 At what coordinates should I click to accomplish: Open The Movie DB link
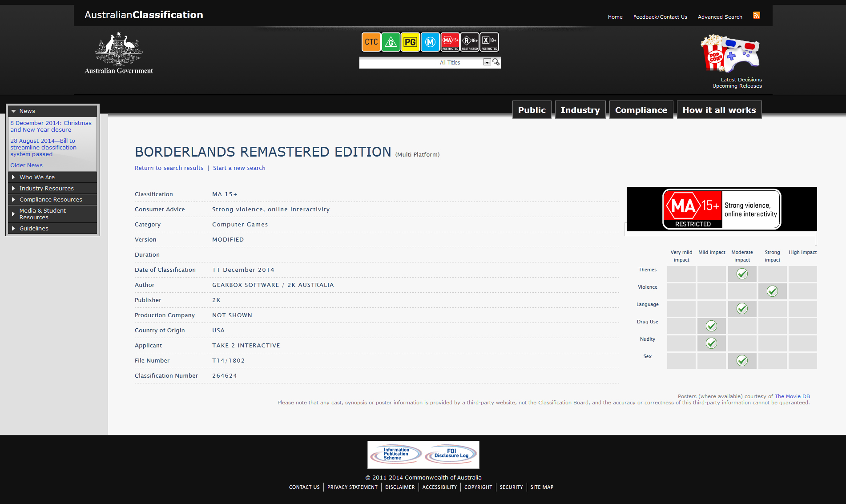tap(792, 396)
